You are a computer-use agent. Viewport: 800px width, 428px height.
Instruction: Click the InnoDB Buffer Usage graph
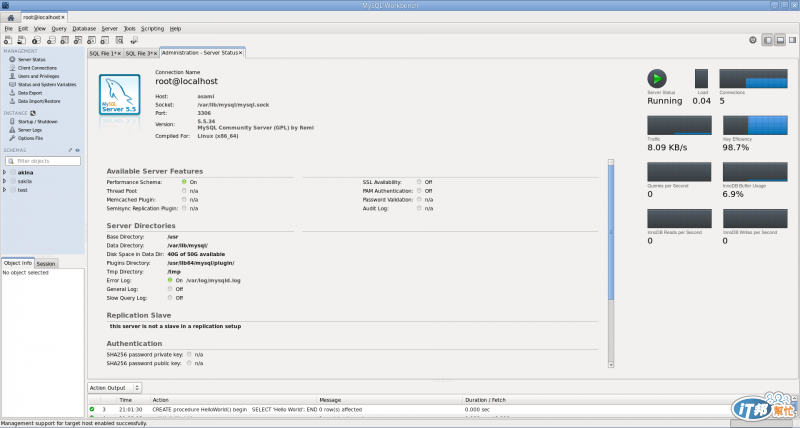(x=755, y=172)
